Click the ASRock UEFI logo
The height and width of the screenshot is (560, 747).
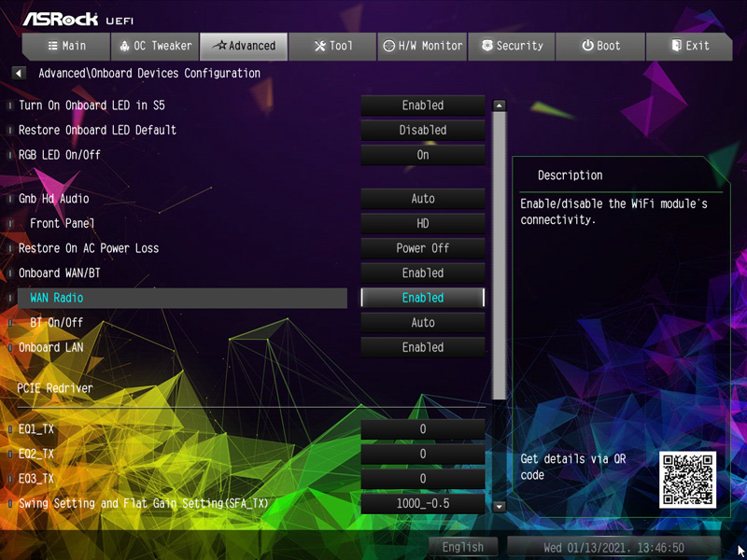pyautogui.click(x=78, y=19)
